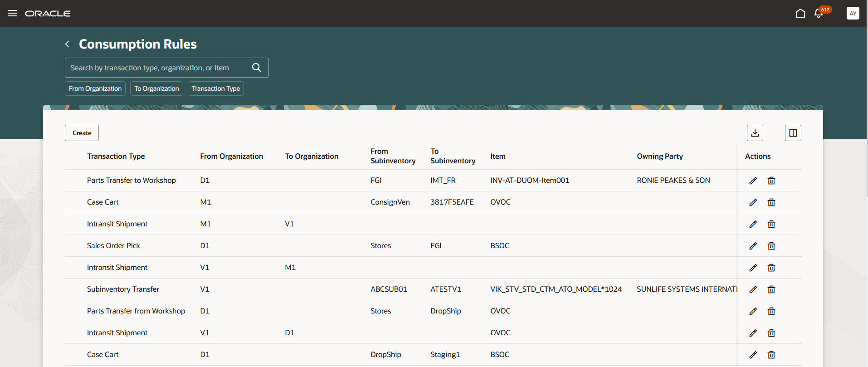
Task: Click the To Subinventory column header
Action: pyautogui.click(x=453, y=156)
